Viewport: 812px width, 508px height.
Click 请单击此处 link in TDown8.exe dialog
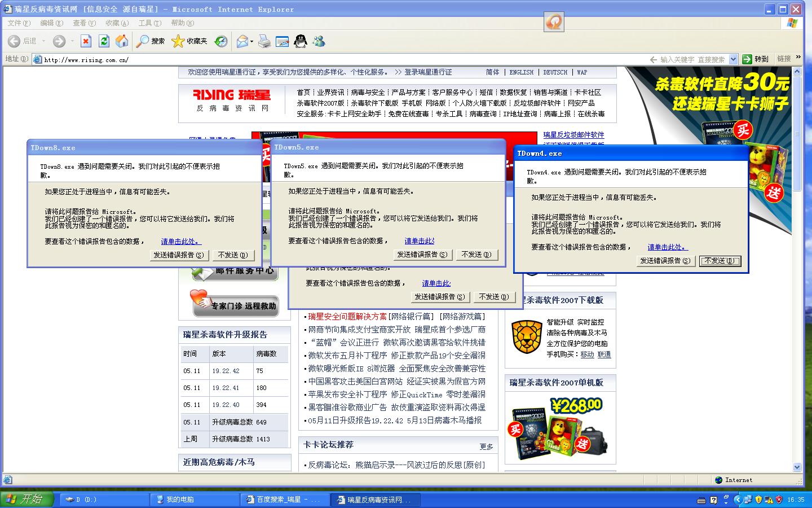point(181,242)
